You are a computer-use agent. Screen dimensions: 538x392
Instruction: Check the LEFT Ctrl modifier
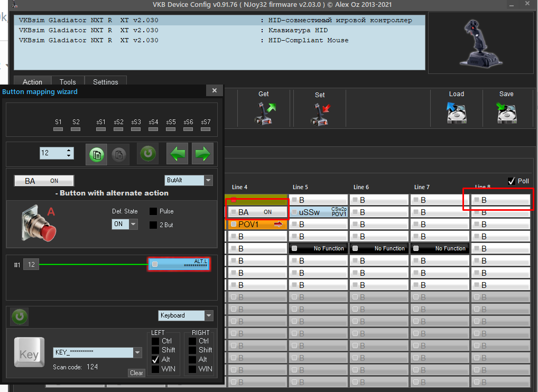tap(155, 341)
